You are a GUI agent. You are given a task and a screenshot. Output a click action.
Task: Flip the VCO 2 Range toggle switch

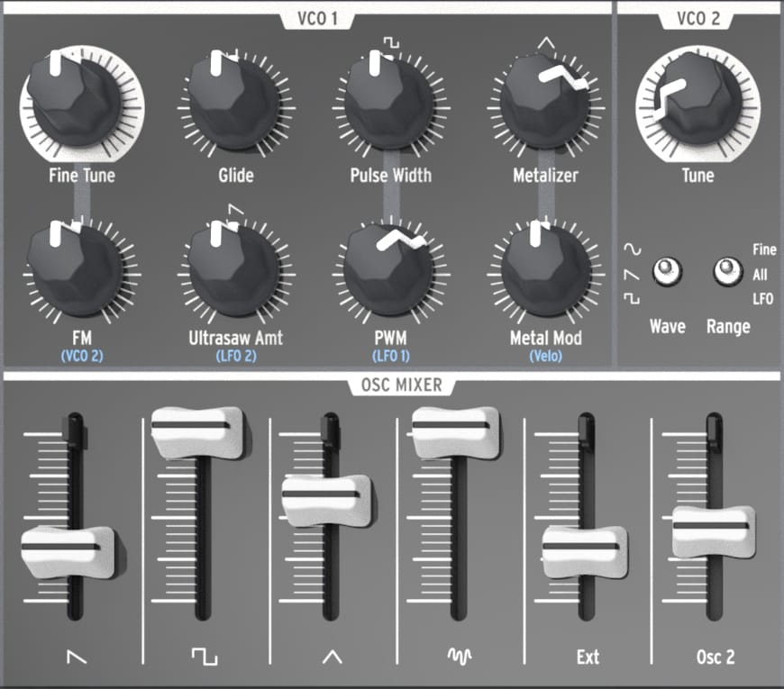(727, 271)
